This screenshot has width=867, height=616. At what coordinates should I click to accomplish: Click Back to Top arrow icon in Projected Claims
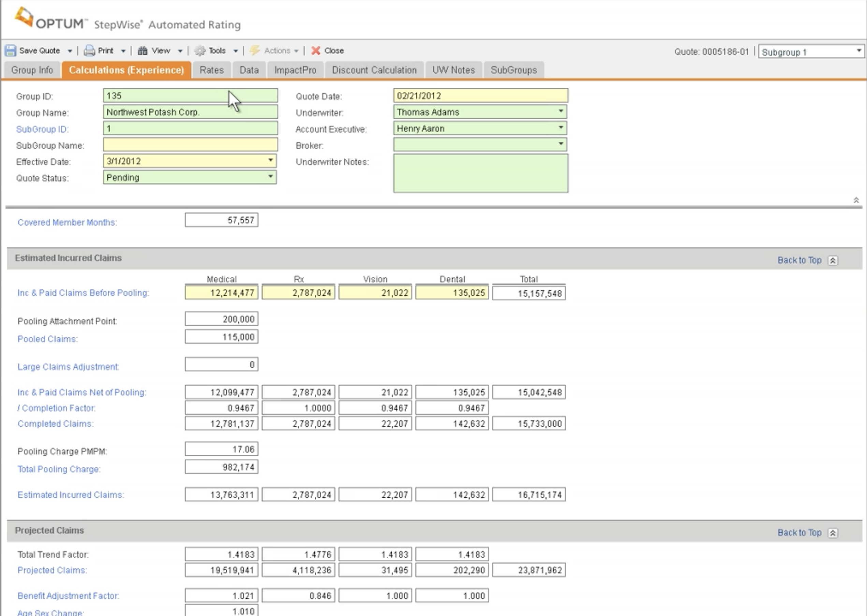coord(833,533)
